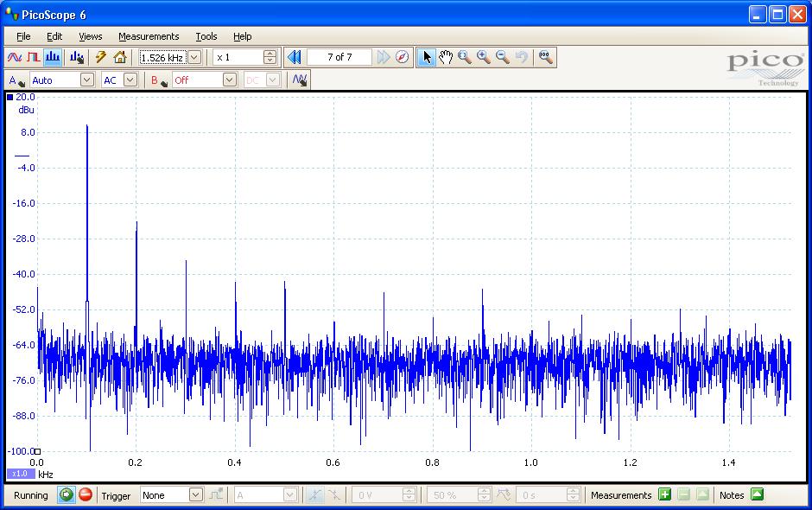
Task: Click the zoom-out magnifier tool
Action: click(503, 58)
